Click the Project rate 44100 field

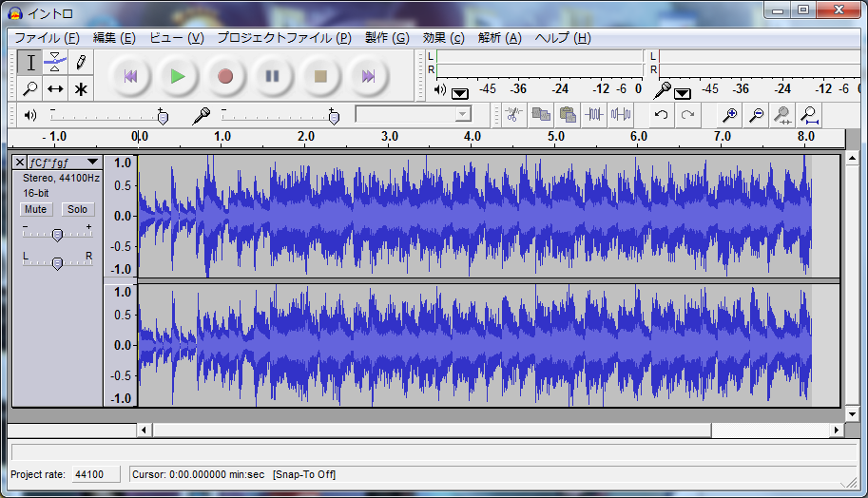click(95, 474)
